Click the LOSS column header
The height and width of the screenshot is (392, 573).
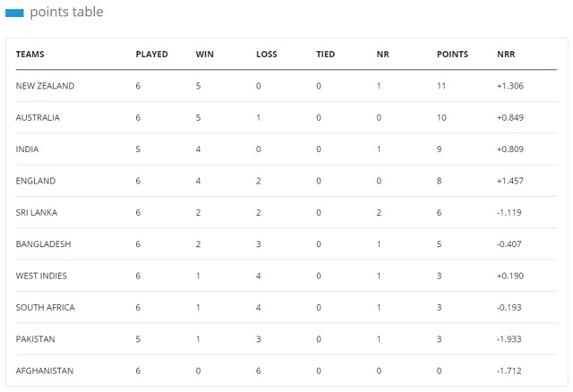pos(267,55)
